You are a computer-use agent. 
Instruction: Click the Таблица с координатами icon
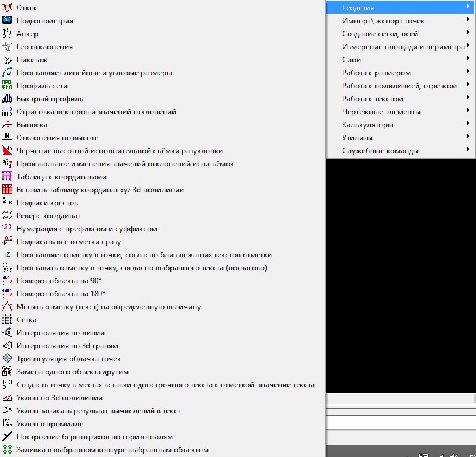pos(7,177)
